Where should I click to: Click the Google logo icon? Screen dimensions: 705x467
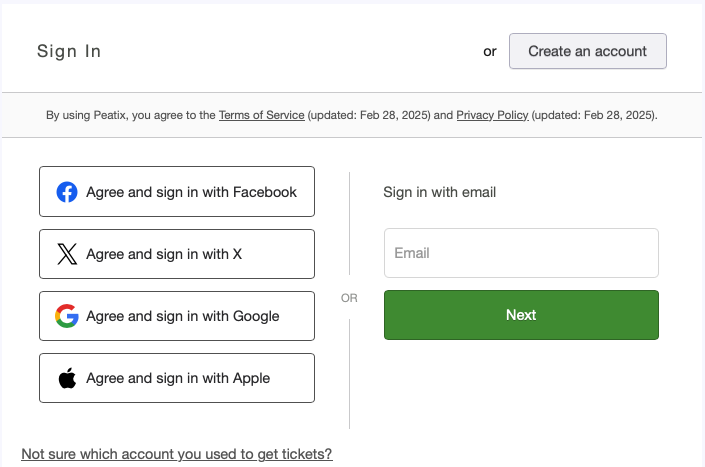click(67, 316)
